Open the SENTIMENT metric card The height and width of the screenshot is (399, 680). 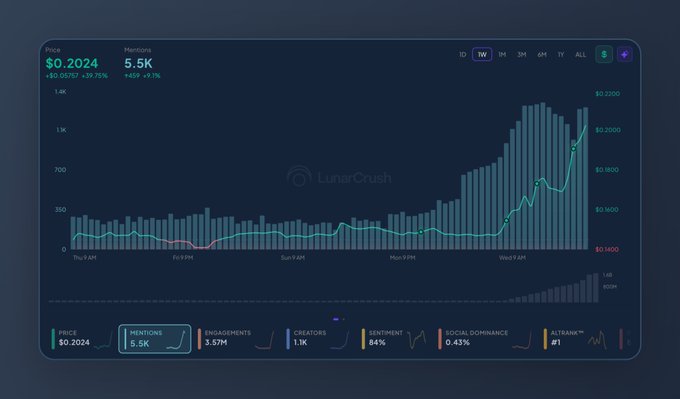coord(394,339)
